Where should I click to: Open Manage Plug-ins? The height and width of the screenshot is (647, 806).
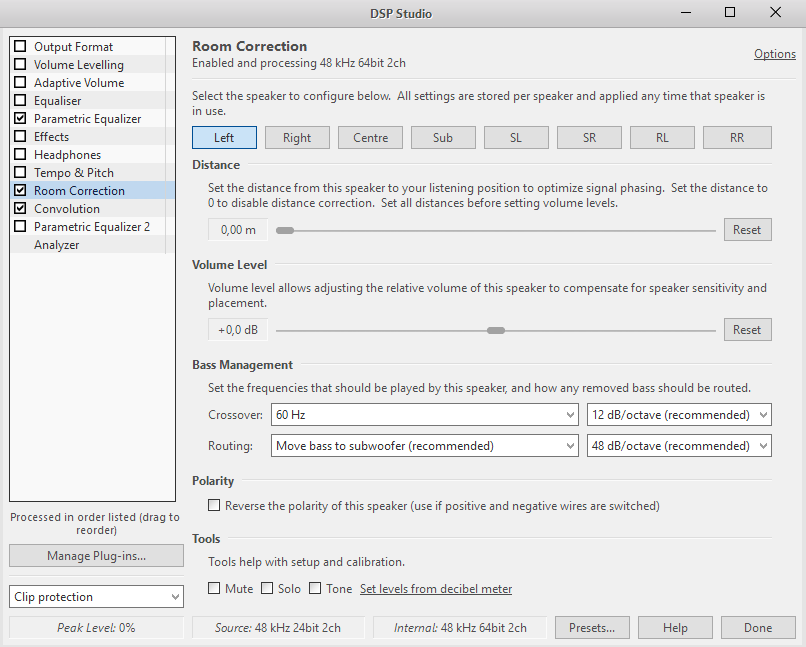[96, 556]
